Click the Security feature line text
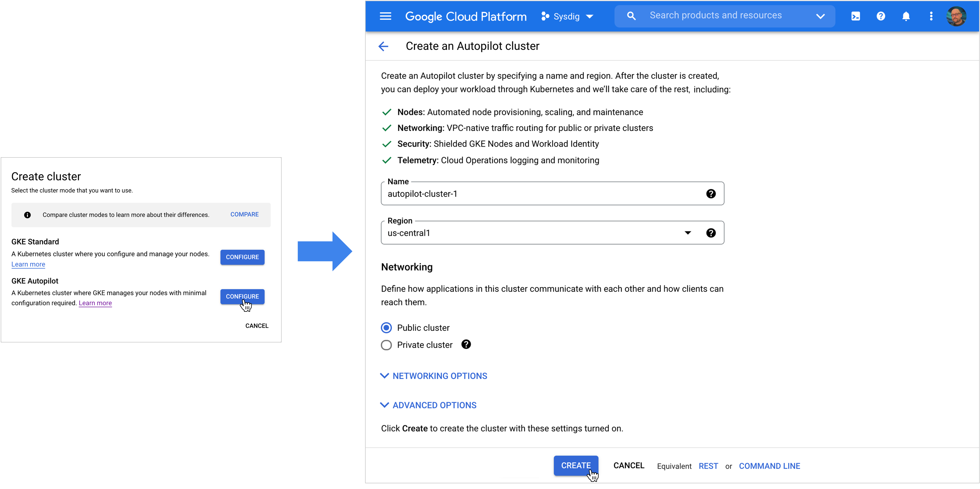Image resolution: width=980 pixels, height=489 pixels. click(x=498, y=144)
